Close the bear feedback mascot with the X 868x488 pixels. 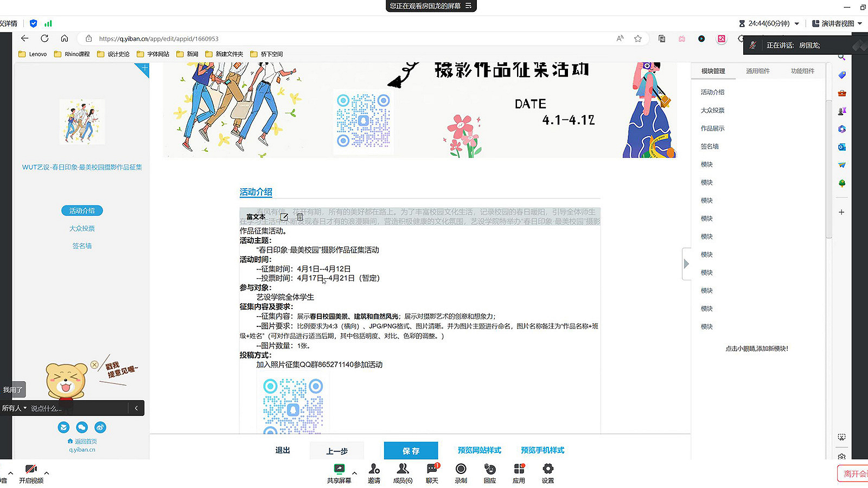click(94, 365)
